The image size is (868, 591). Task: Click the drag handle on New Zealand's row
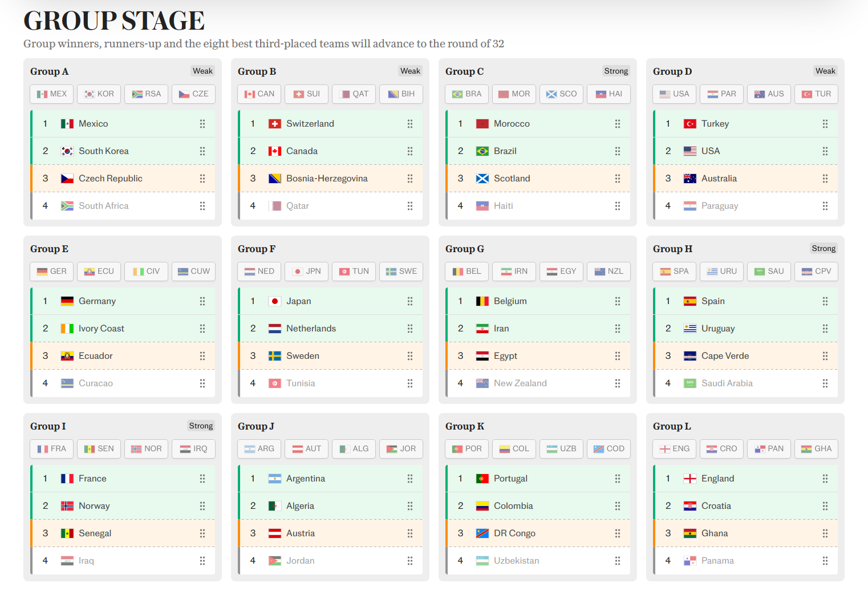618,383
